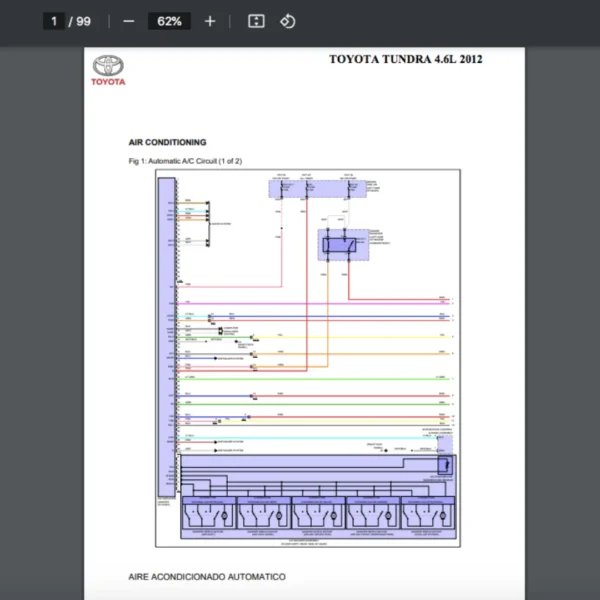Click the Fig 1 Automatic A/C Circuit caption
600x600 pixels.
185,161
